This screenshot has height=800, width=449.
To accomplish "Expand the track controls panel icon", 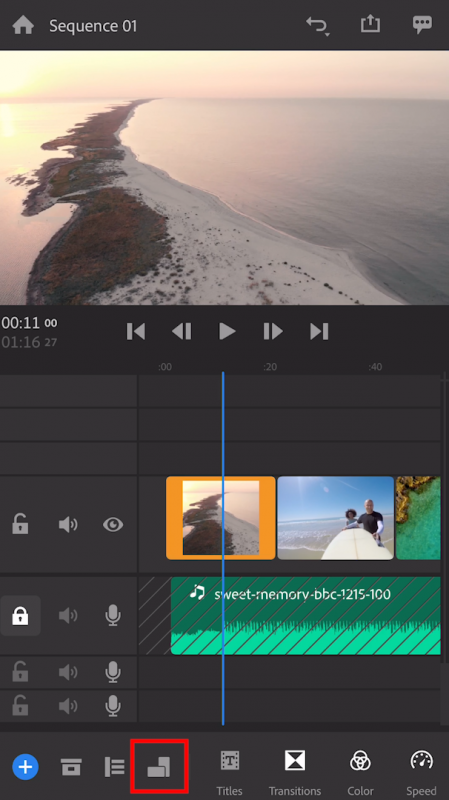I will click(114, 767).
